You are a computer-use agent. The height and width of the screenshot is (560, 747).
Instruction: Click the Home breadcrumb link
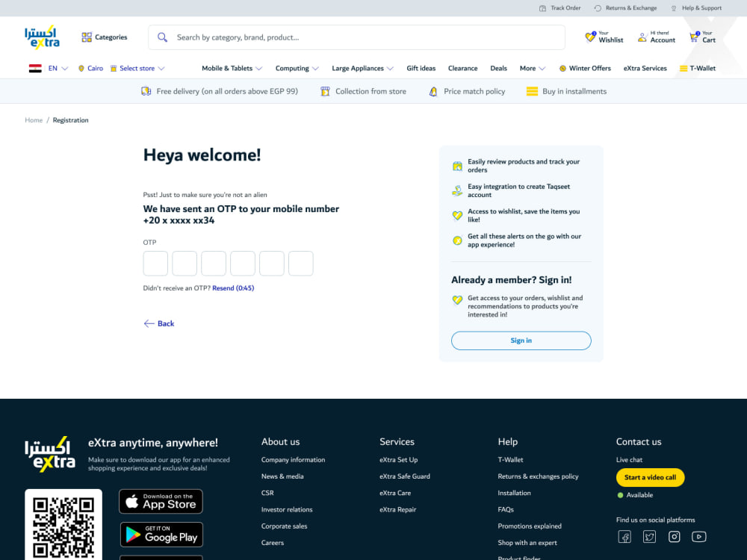[x=34, y=120]
